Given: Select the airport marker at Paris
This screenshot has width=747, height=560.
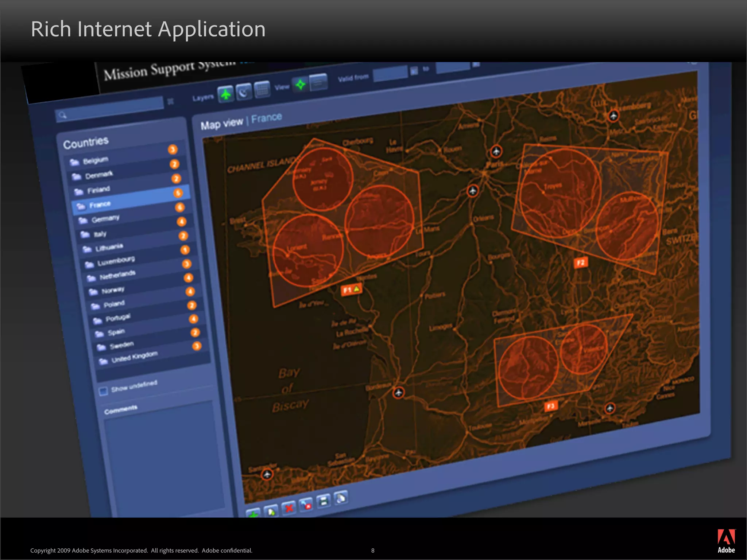Looking at the screenshot, I should click(x=496, y=151).
